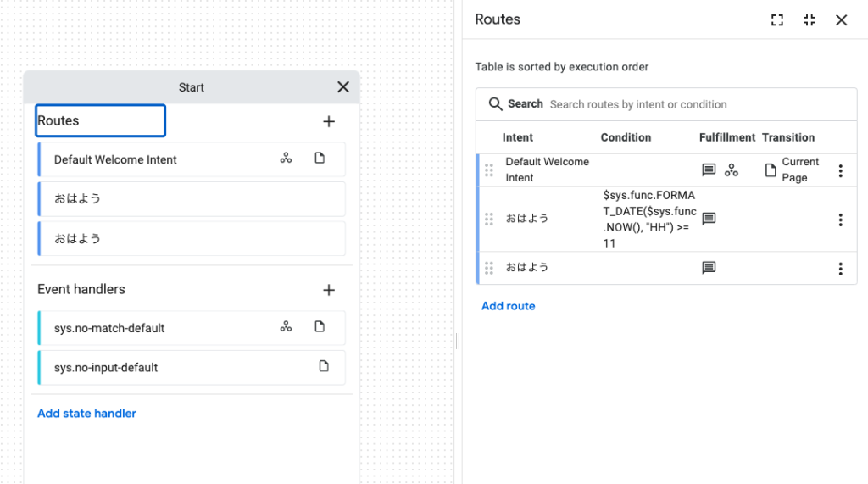868x484 pixels.
Task: Add a new event handler with plus icon
Action: click(x=329, y=290)
